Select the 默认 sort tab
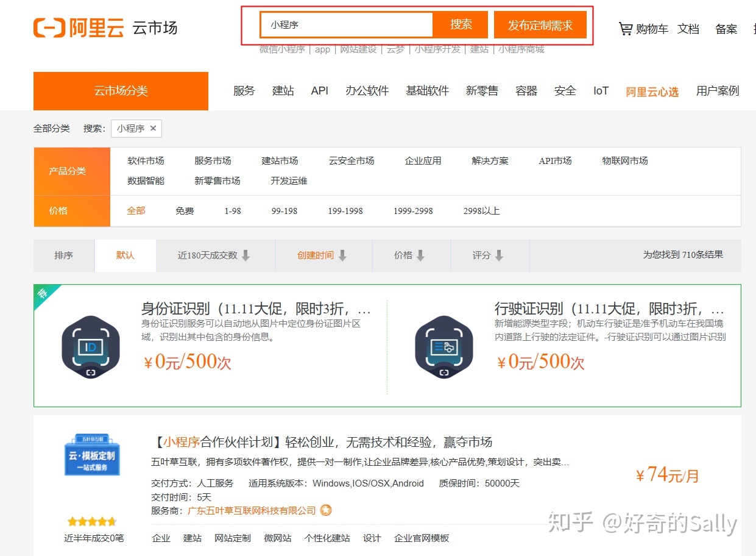The height and width of the screenshot is (556, 756). coord(125,255)
